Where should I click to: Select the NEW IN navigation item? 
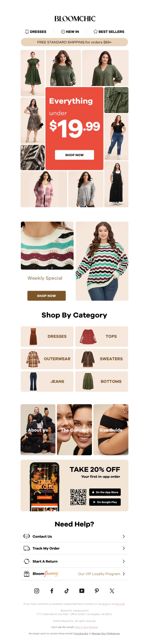point(70,32)
